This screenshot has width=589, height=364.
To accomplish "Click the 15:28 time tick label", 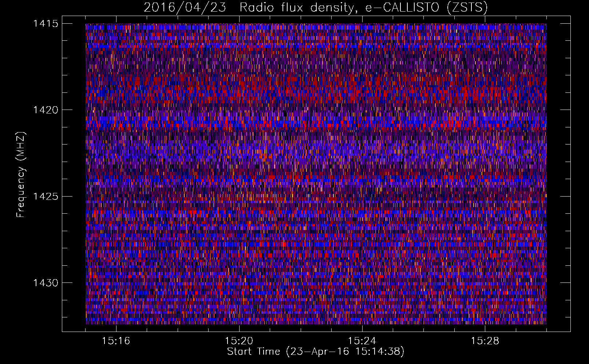I will (x=485, y=341).
